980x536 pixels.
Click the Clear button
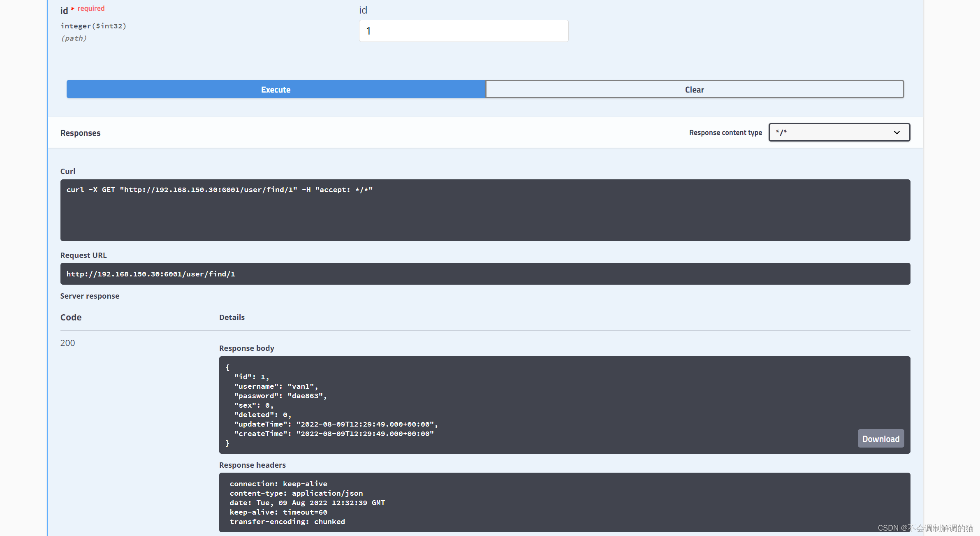click(x=695, y=89)
